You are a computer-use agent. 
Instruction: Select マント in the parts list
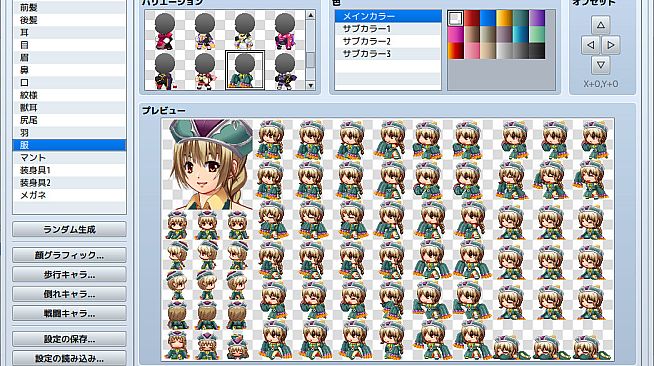pyautogui.click(x=69, y=158)
